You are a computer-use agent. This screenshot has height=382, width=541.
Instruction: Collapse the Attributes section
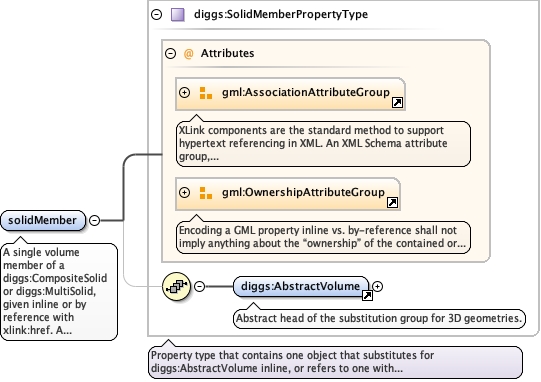coord(170,53)
